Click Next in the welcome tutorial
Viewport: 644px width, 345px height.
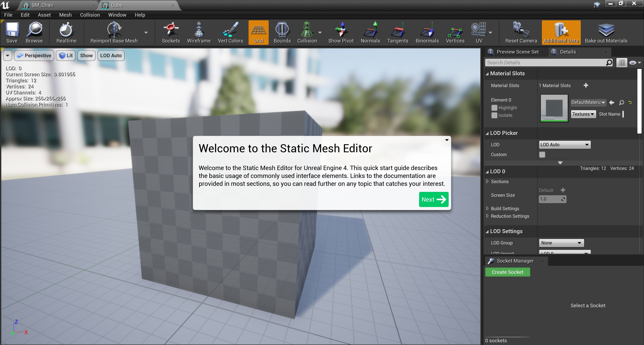pyautogui.click(x=434, y=199)
